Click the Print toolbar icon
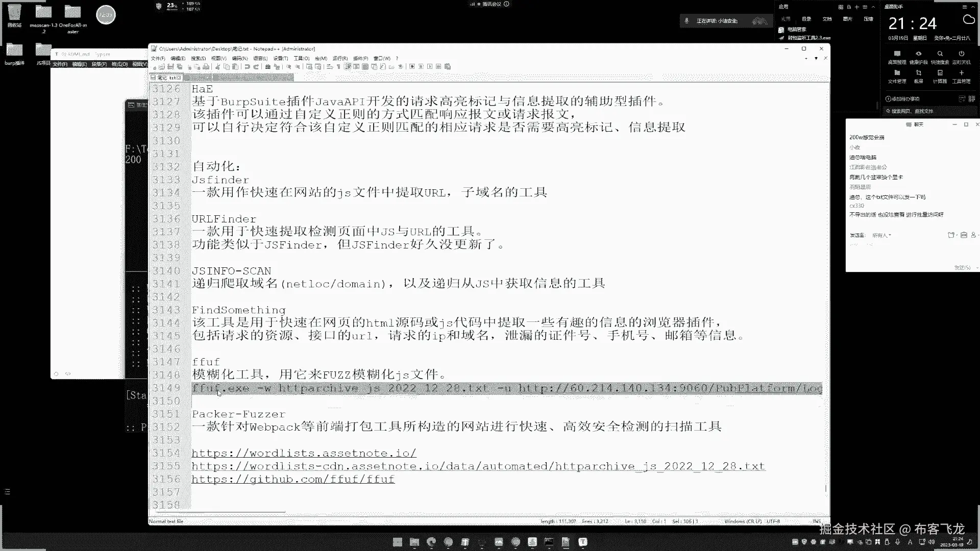980x551 pixels. pyautogui.click(x=206, y=67)
